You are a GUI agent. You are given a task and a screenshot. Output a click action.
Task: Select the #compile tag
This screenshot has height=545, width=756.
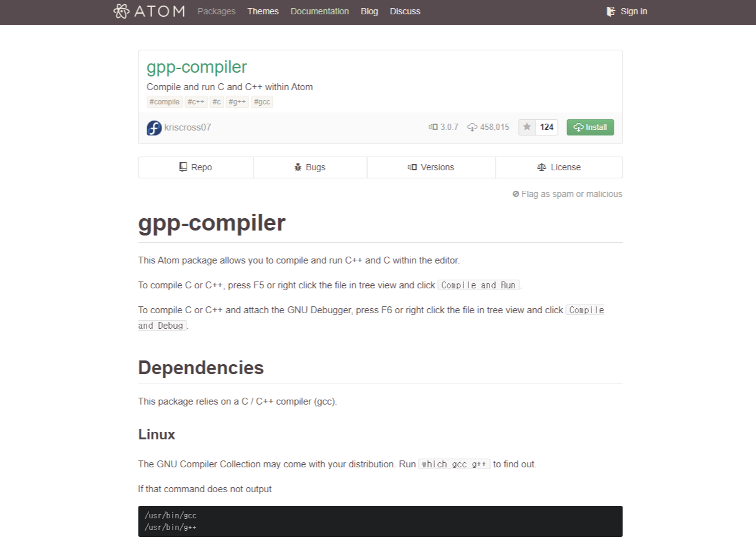165,102
